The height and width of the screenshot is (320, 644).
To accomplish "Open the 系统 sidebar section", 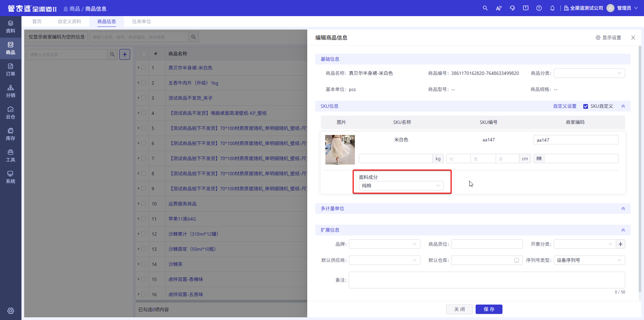I will [x=10, y=177].
